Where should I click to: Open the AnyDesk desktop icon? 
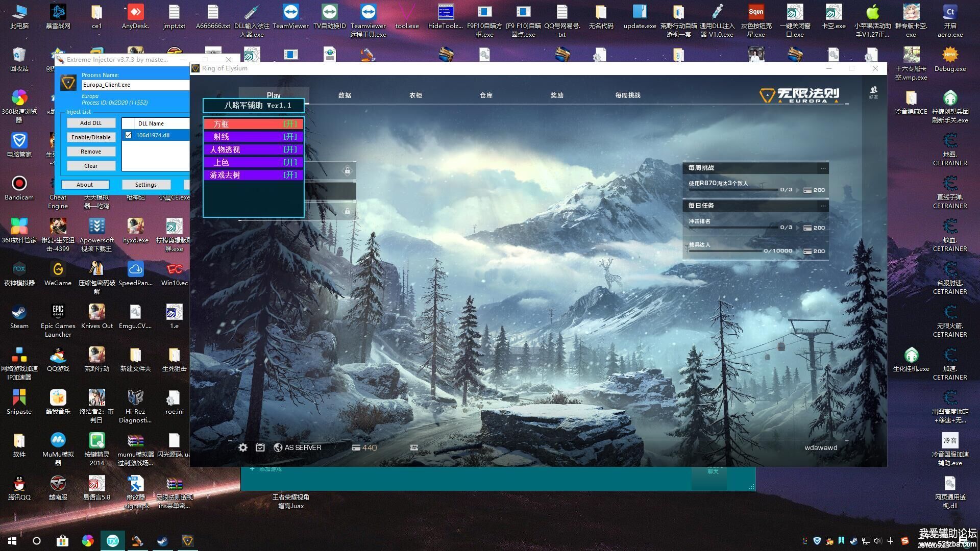[135, 16]
